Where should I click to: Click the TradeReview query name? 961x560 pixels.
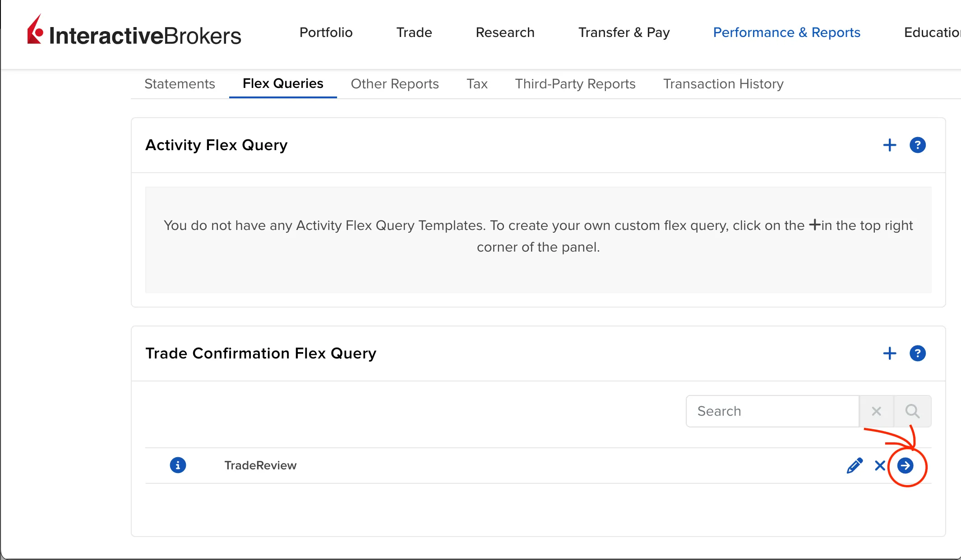tap(260, 465)
